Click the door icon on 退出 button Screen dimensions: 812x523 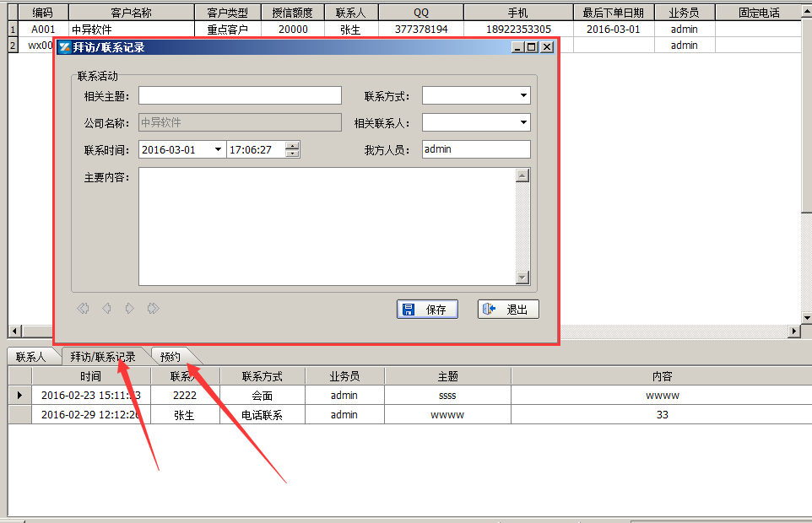tap(490, 309)
